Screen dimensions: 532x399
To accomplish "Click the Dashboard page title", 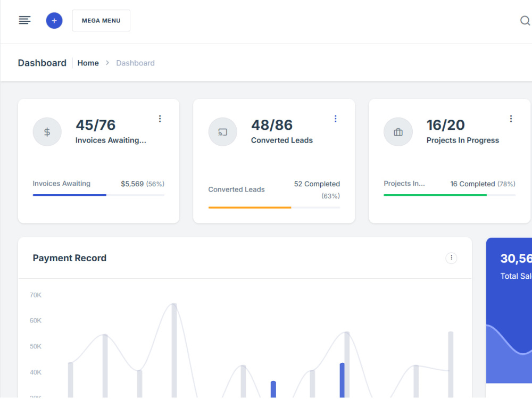I will coord(42,63).
